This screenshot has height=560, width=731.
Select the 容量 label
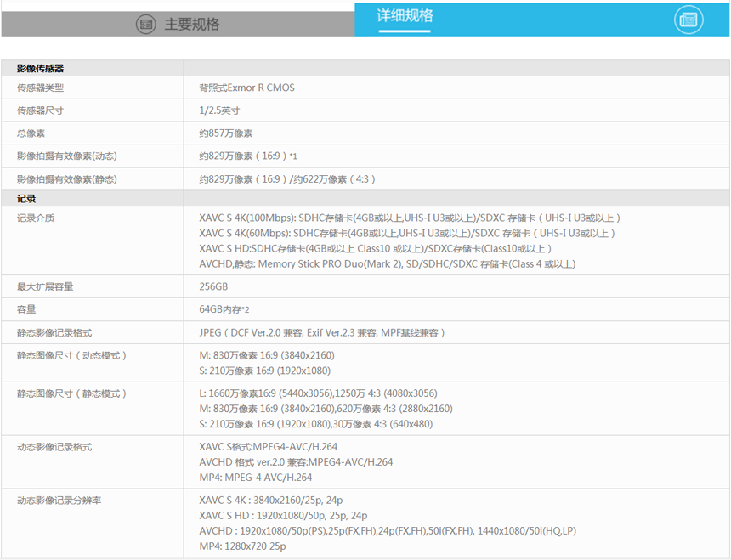point(26,309)
